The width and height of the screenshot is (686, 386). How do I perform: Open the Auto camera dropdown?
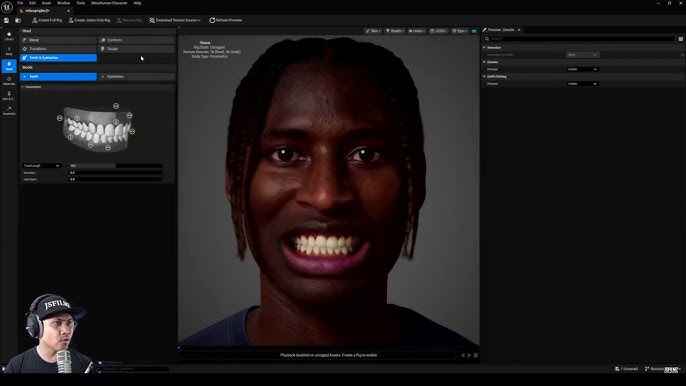[416, 31]
